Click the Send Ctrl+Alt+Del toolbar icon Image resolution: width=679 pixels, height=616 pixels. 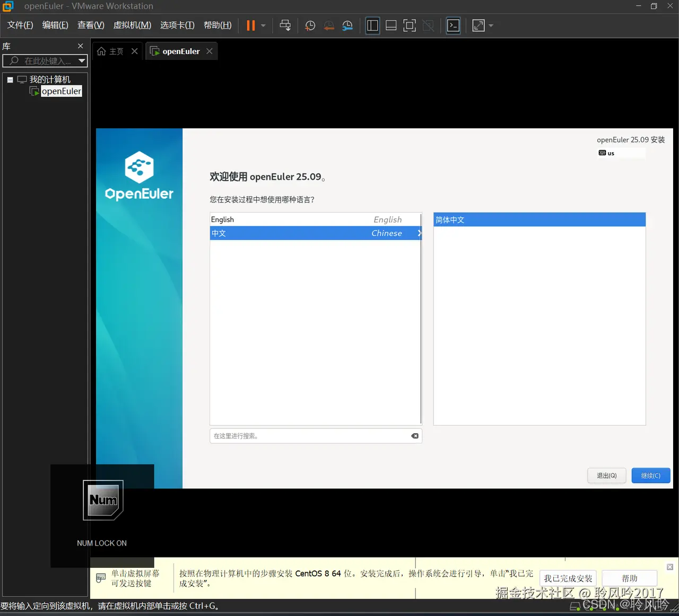(x=285, y=25)
